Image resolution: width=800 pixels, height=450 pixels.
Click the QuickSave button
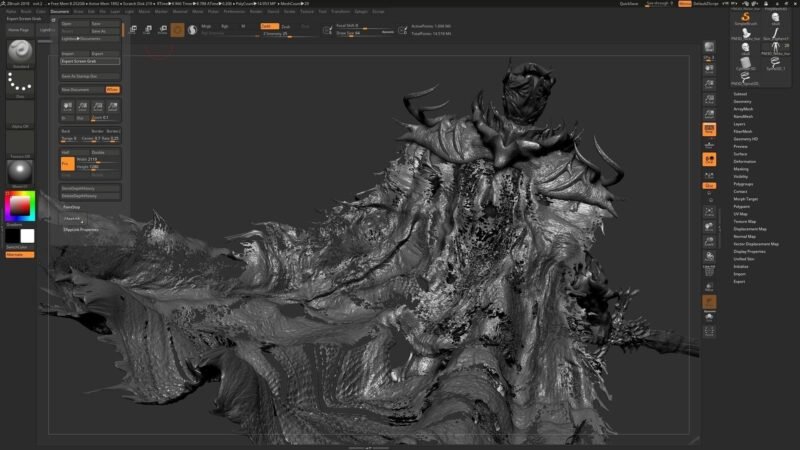[629, 4]
